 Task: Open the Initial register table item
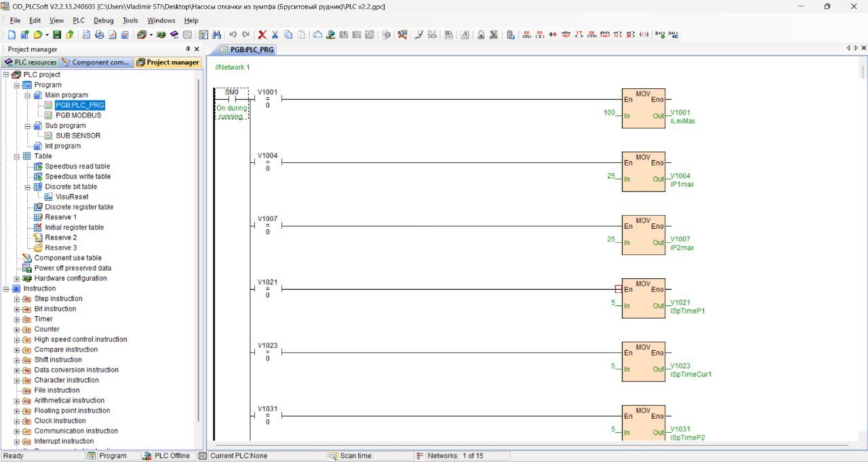click(x=74, y=227)
